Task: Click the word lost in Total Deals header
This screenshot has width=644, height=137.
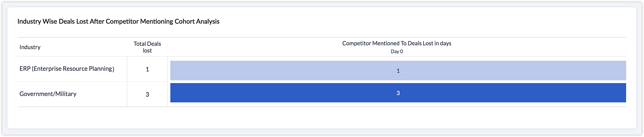Action: (x=147, y=51)
